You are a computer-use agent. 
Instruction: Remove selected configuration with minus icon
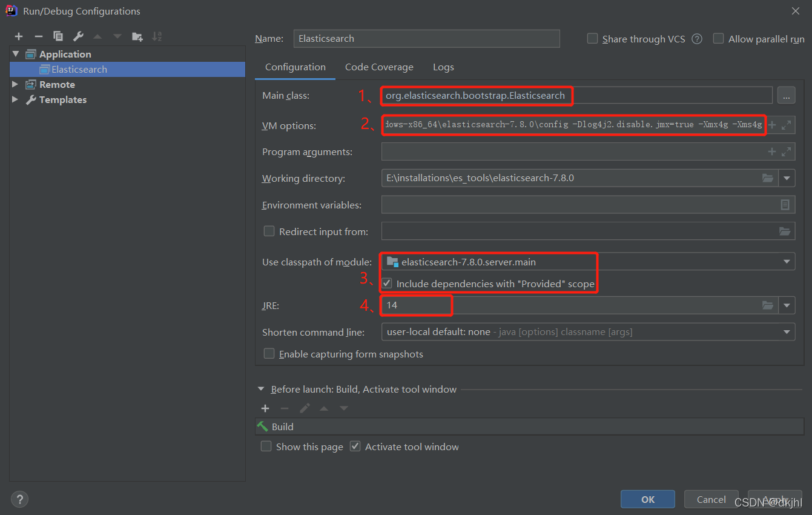pos(38,36)
